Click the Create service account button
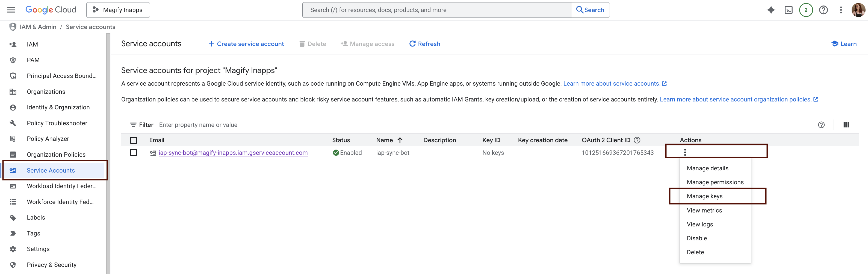The image size is (868, 274). coord(246,43)
